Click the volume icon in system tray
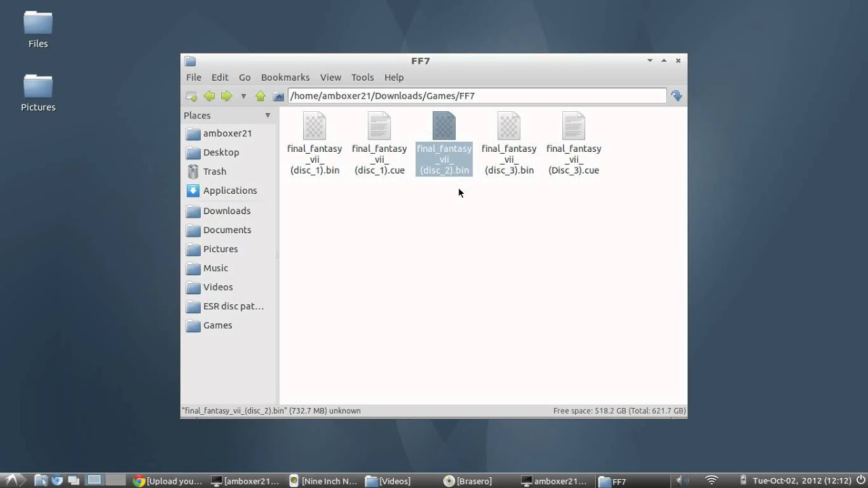 tap(682, 481)
